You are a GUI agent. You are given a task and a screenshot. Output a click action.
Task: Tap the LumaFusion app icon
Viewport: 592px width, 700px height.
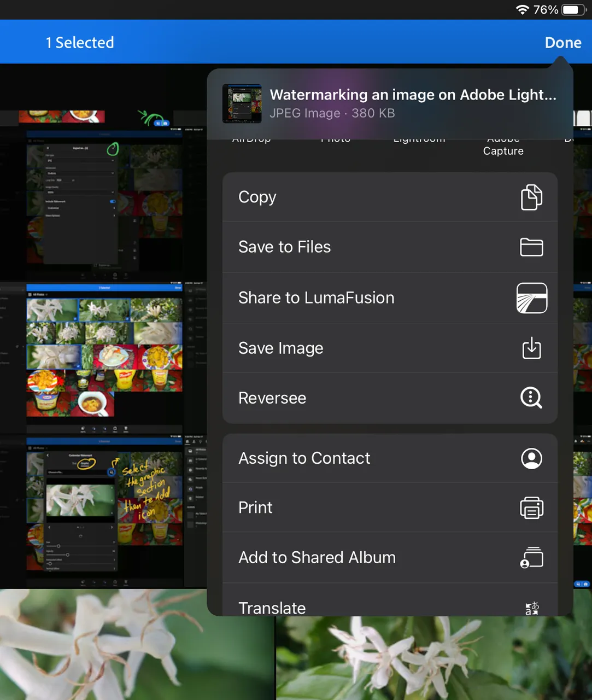(532, 298)
